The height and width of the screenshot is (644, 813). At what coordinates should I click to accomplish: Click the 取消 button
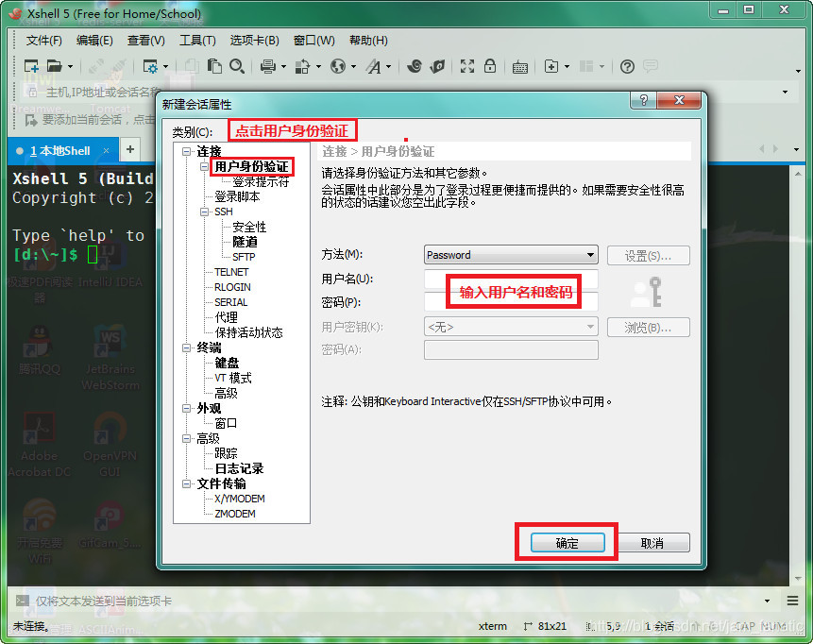point(652,543)
